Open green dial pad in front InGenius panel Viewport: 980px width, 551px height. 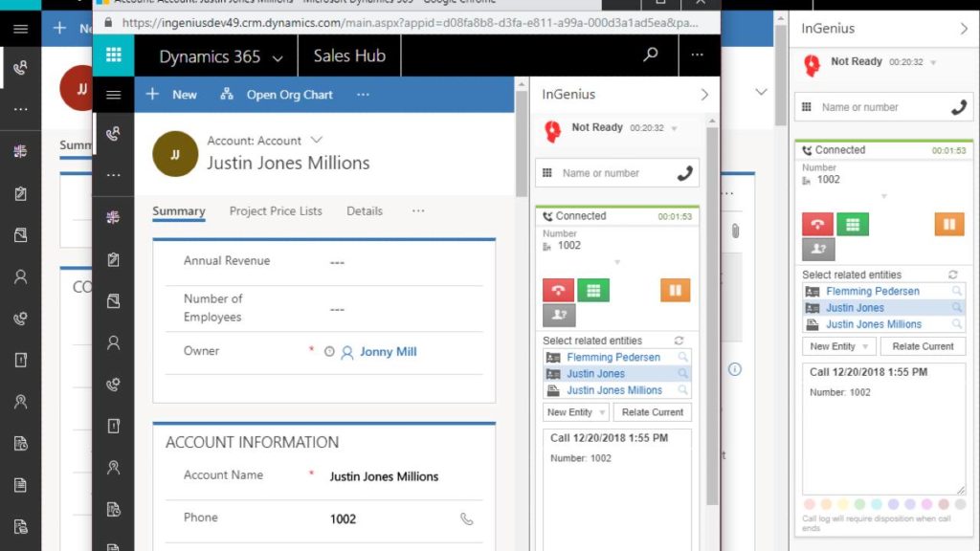click(593, 290)
